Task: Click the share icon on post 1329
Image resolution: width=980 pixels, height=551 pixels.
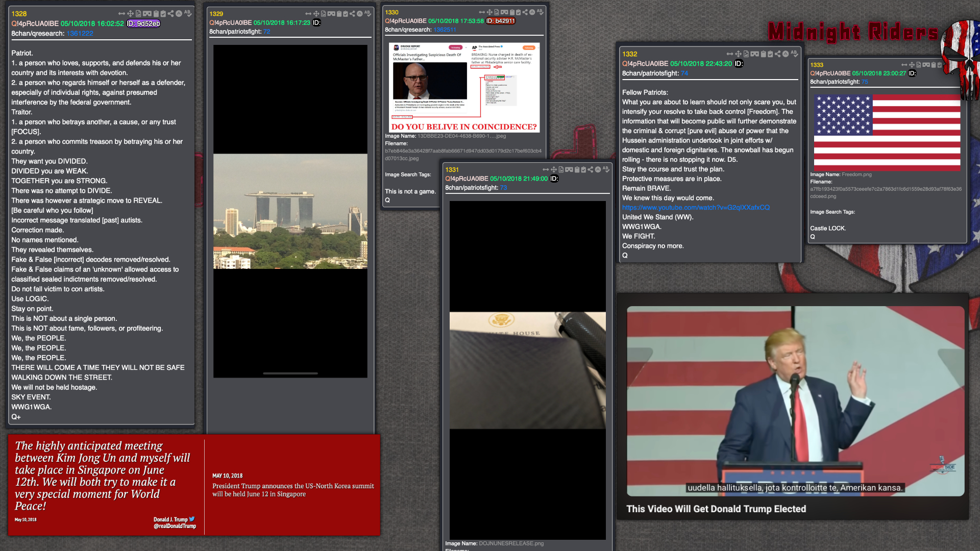Action: tap(352, 14)
